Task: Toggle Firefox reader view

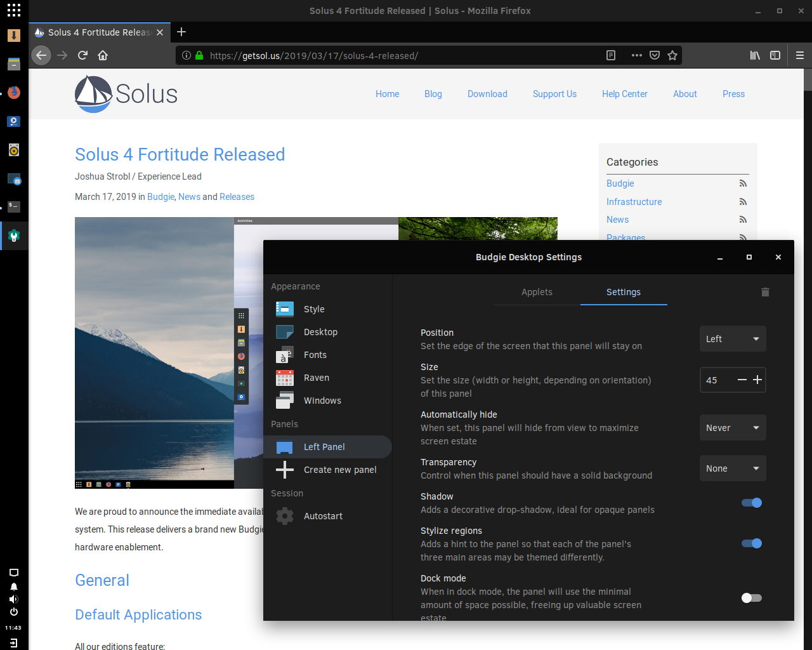Action: coord(611,55)
